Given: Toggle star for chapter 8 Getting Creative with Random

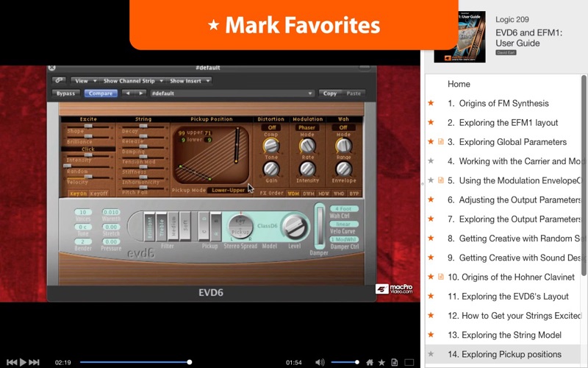Looking at the screenshot, I should click(431, 238).
